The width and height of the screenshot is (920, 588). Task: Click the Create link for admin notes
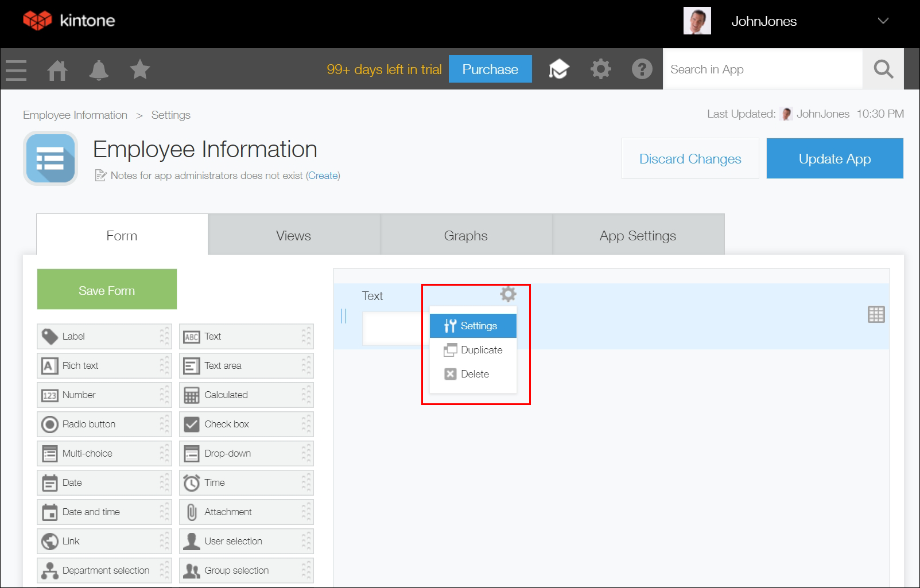pos(323,176)
